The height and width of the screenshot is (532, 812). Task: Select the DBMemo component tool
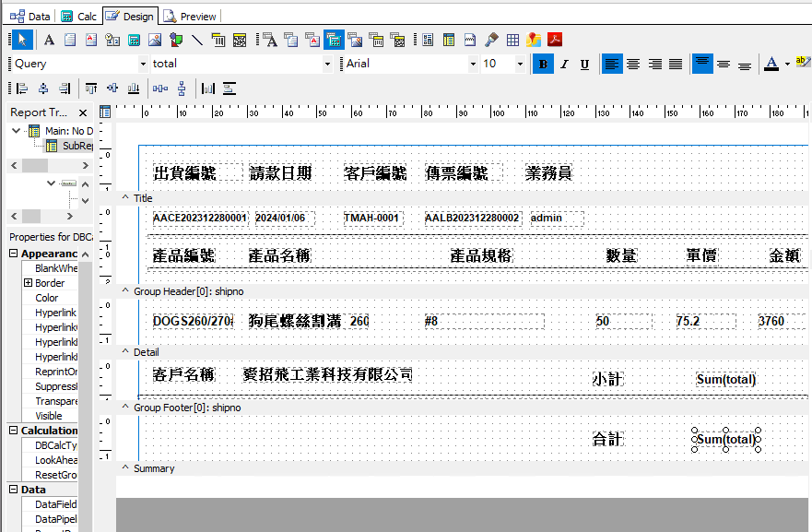[x=291, y=40]
